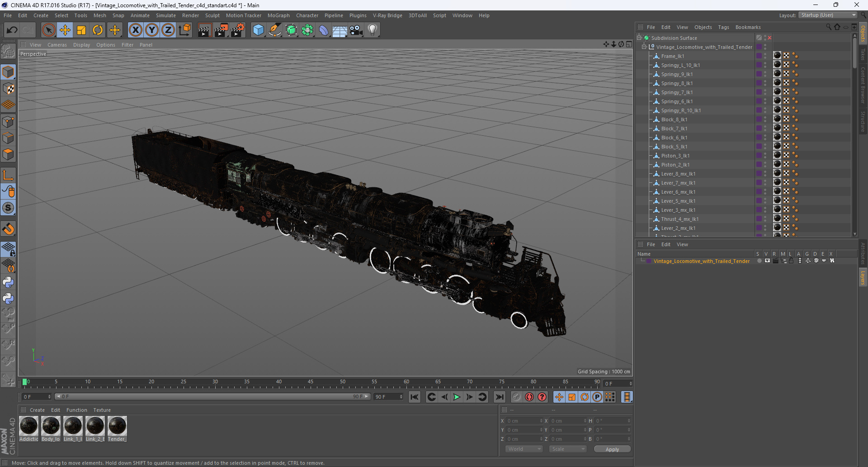This screenshot has width=868, height=467.
Task: Play the animation forwards
Action: (x=457, y=397)
